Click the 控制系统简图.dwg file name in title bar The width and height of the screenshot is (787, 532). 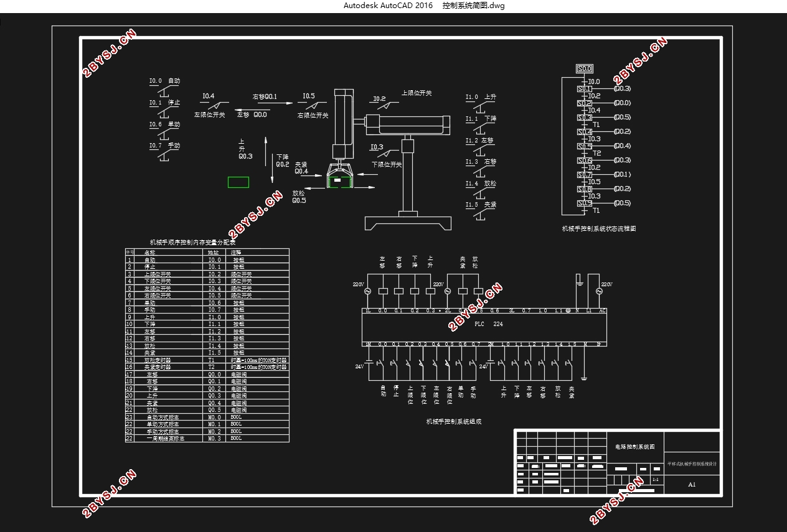click(x=473, y=6)
